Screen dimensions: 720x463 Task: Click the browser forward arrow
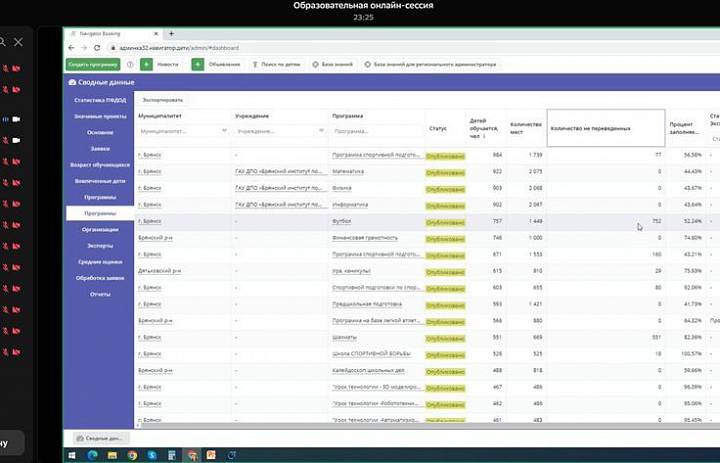pyautogui.click(x=84, y=48)
